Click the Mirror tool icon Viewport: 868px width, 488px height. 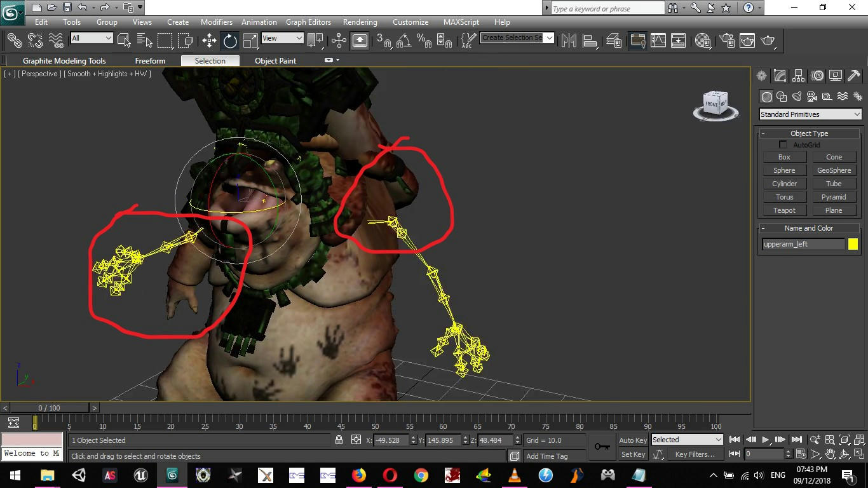[x=569, y=40]
